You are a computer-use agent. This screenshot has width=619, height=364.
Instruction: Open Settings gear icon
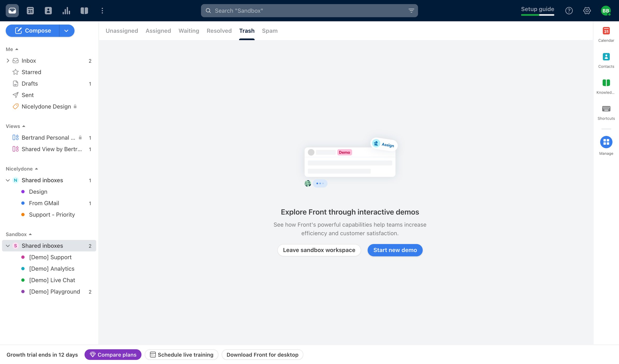587,11
